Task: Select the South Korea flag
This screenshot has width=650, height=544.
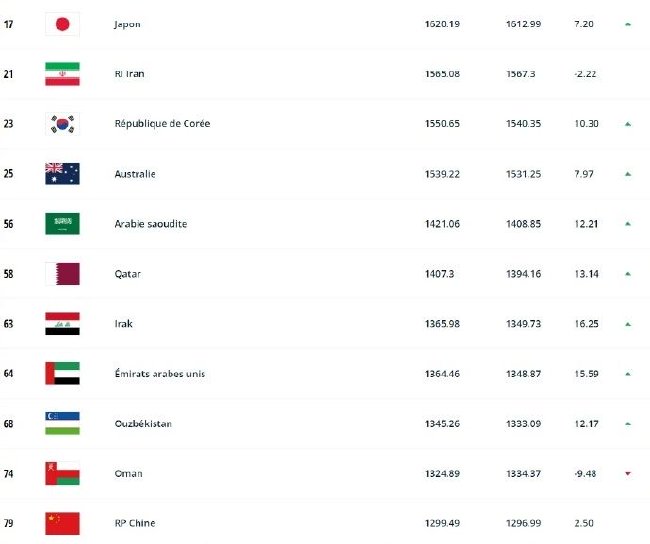Action: (x=62, y=124)
